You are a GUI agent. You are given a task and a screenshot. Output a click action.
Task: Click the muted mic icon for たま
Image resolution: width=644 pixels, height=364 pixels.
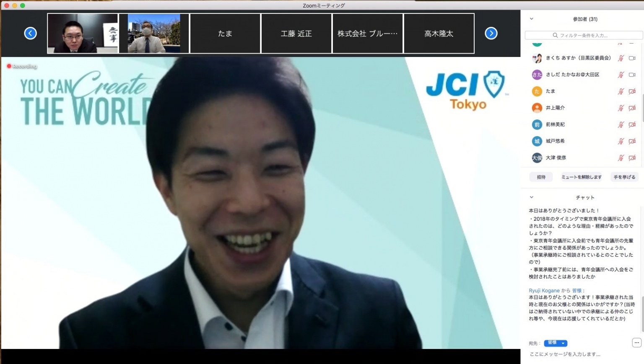621,91
